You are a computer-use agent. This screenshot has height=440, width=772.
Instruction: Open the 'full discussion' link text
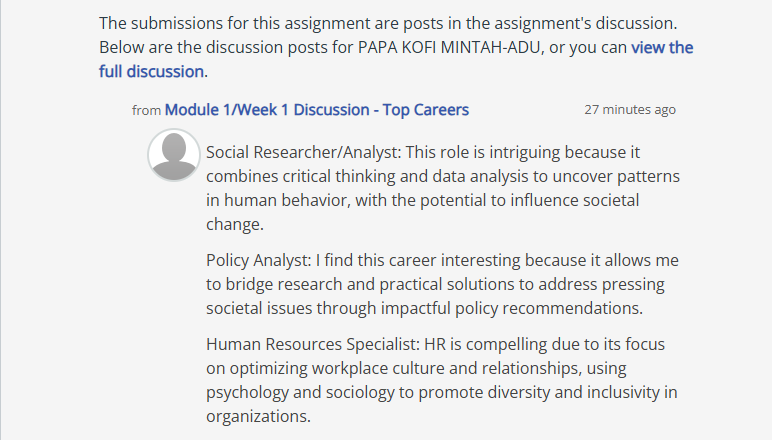click(152, 72)
